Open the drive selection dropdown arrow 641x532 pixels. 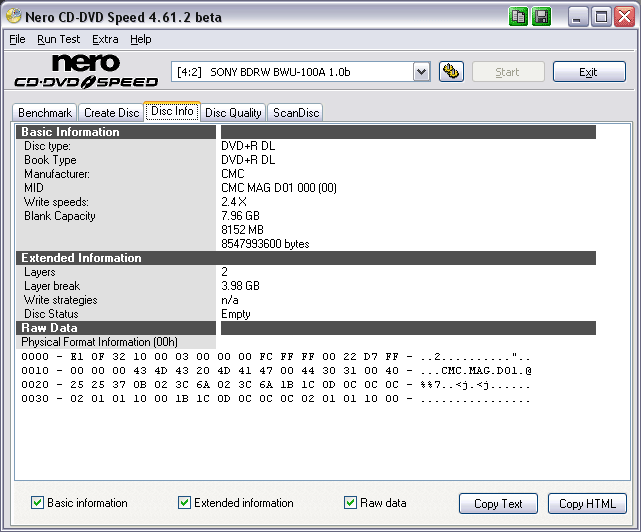tap(421, 72)
